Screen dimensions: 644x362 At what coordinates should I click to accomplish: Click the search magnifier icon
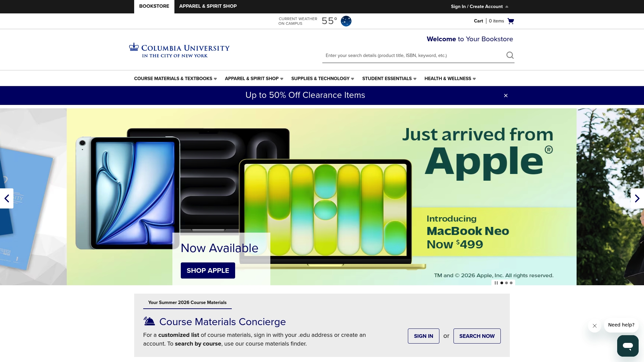click(x=510, y=55)
